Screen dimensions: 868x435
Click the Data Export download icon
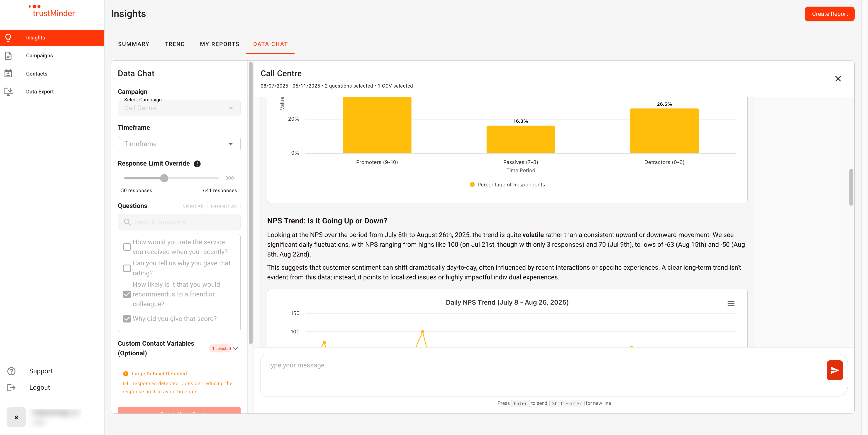[x=8, y=92]
